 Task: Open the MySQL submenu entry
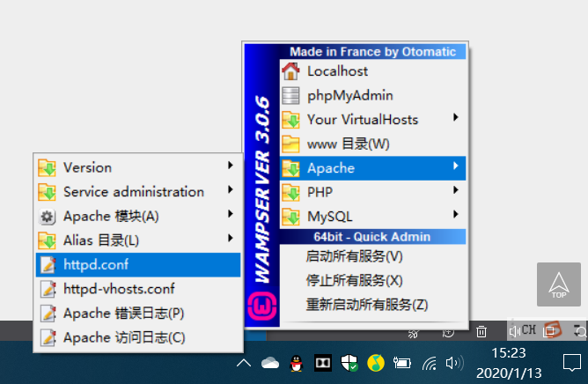point(372,217)
